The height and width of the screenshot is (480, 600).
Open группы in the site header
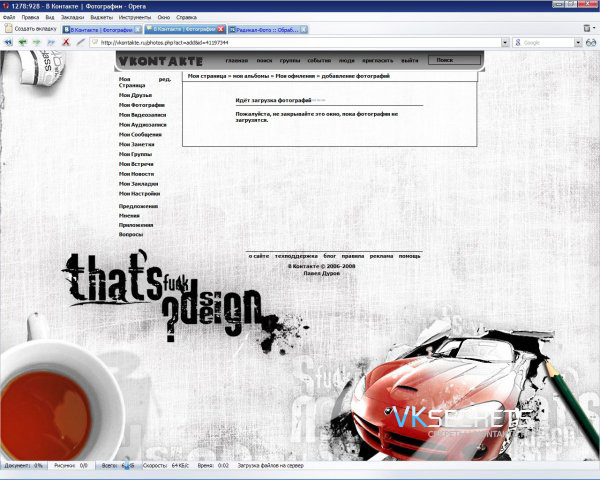290,60
